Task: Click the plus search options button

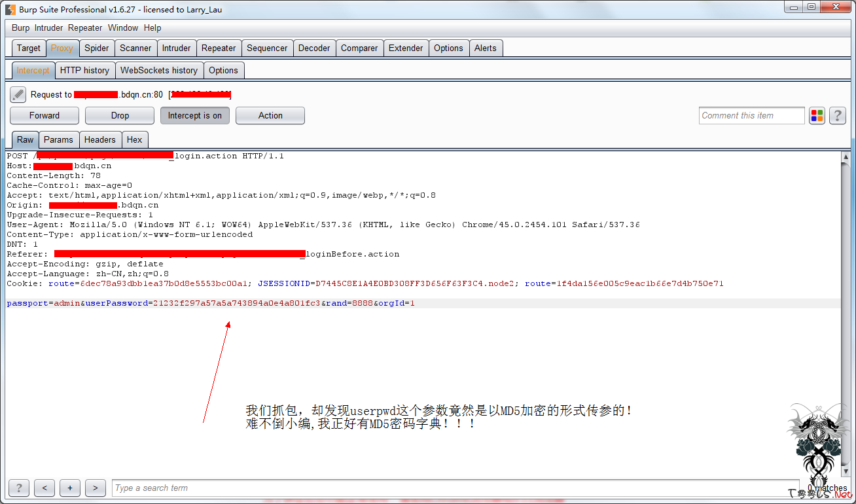Action: click(x=70, y=488)
